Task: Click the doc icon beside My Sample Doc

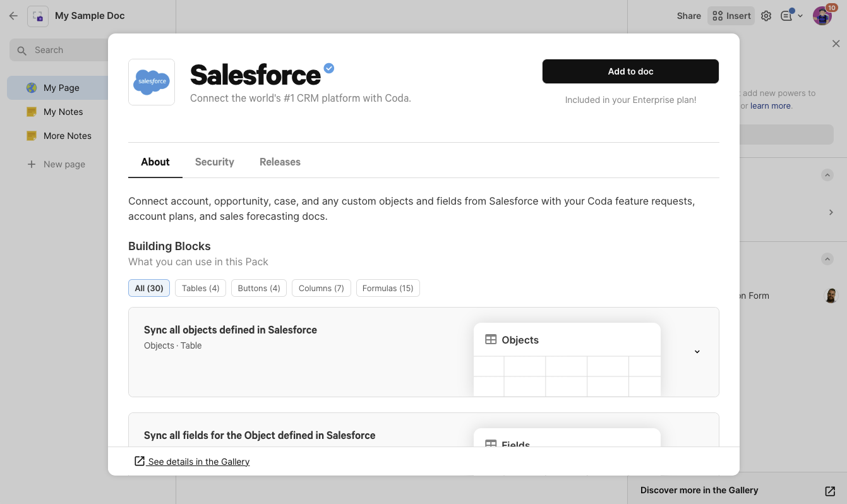Action: [38, 16]
